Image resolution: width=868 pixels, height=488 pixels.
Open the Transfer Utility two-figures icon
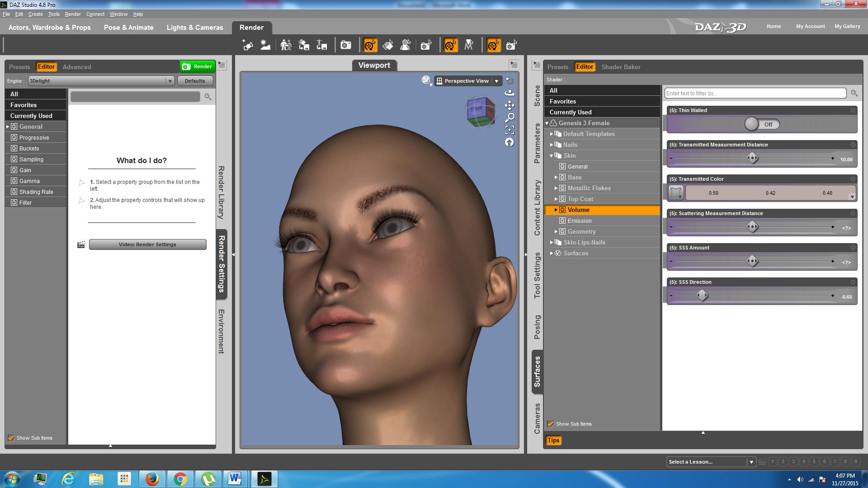point(286,45)
